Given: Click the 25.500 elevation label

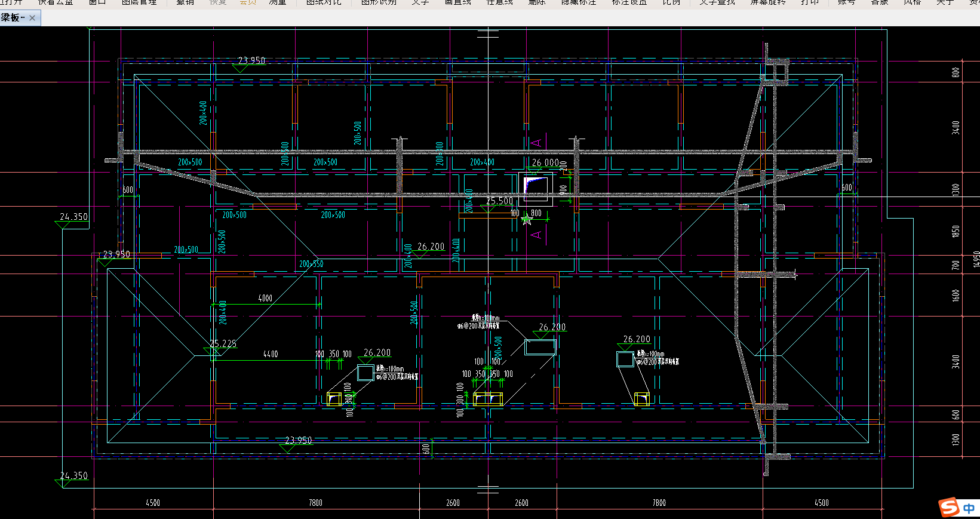Looking at the screenshot, I should click(x=499, y=201).
